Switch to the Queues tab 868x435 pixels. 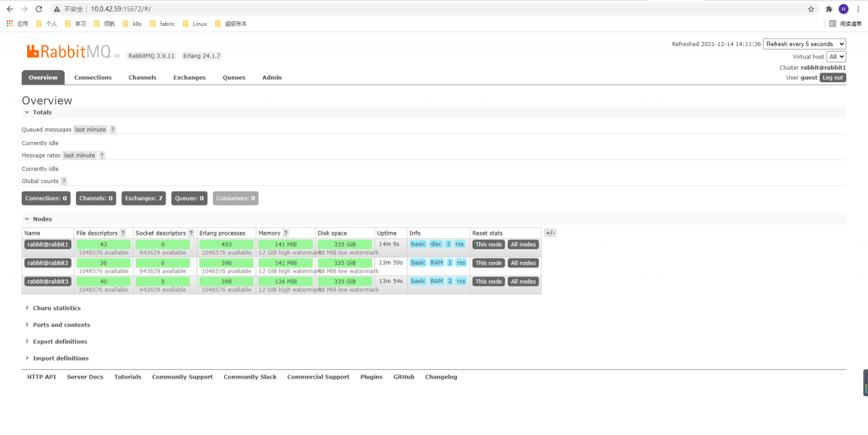click(234, 77)
